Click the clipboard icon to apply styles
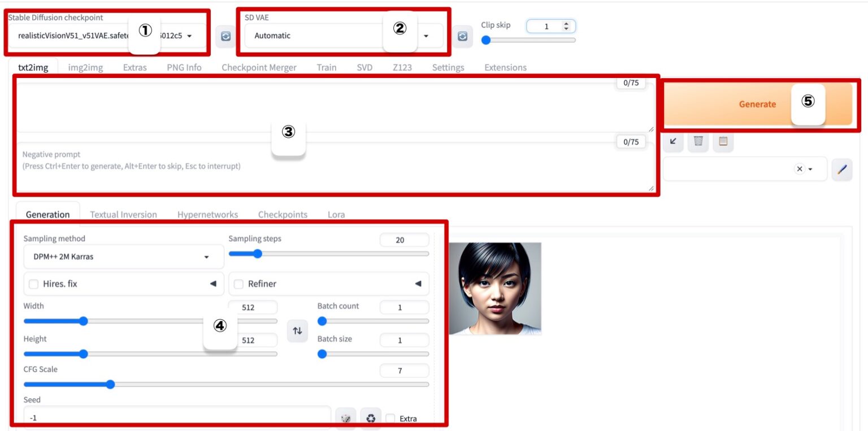Viewport: 868px width, 431px height. (x=723, y=142)
